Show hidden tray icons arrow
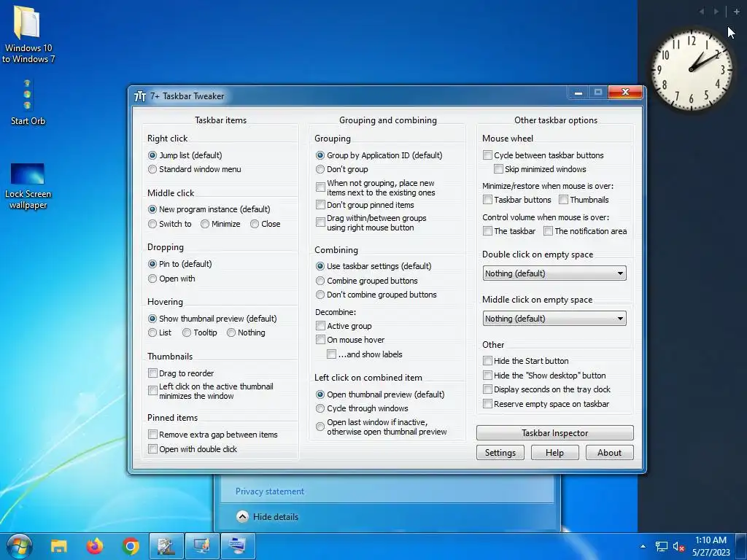Viewport: 747px width, 560px height. [x=643, y=547]
